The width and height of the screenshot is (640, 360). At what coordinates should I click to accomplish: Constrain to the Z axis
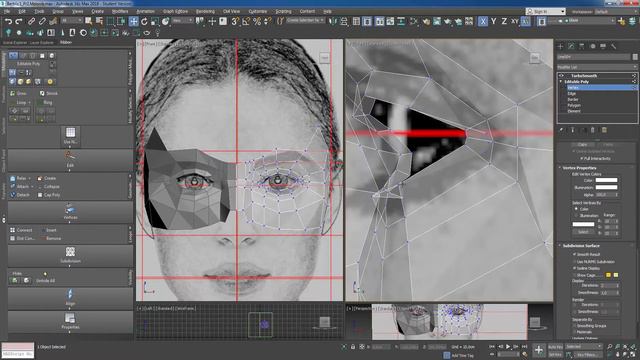504,21
